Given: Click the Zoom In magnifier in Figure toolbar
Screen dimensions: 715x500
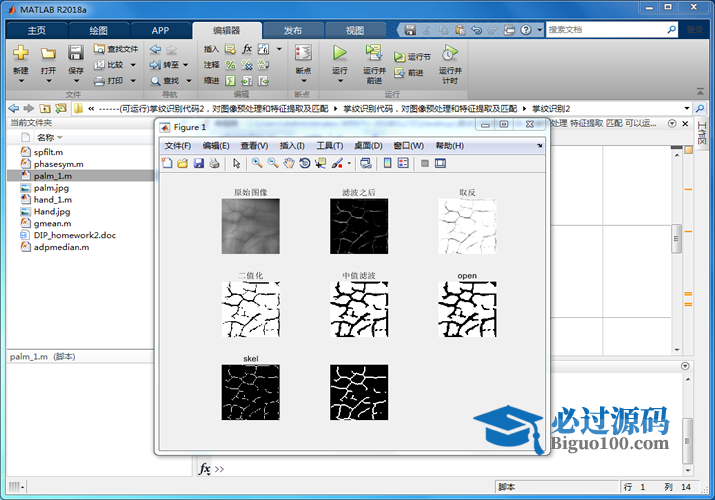Looking at the screenshot, I should point(257,163).
